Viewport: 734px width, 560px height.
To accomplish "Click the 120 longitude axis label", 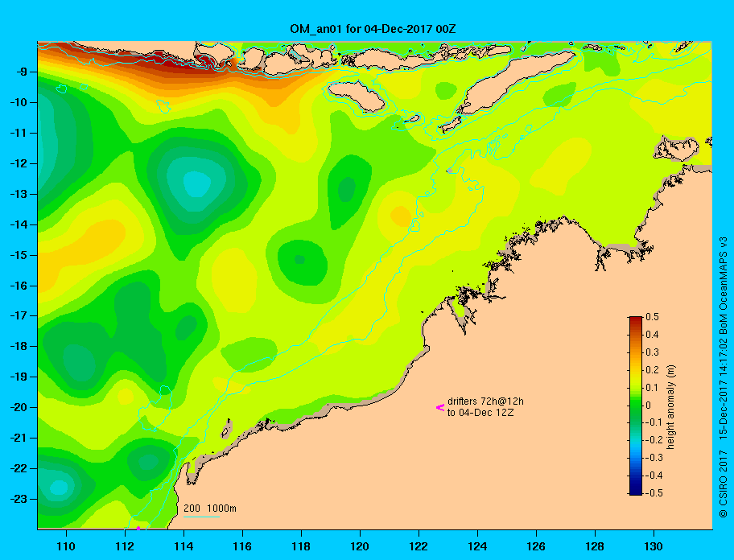I will click(360, 546).
